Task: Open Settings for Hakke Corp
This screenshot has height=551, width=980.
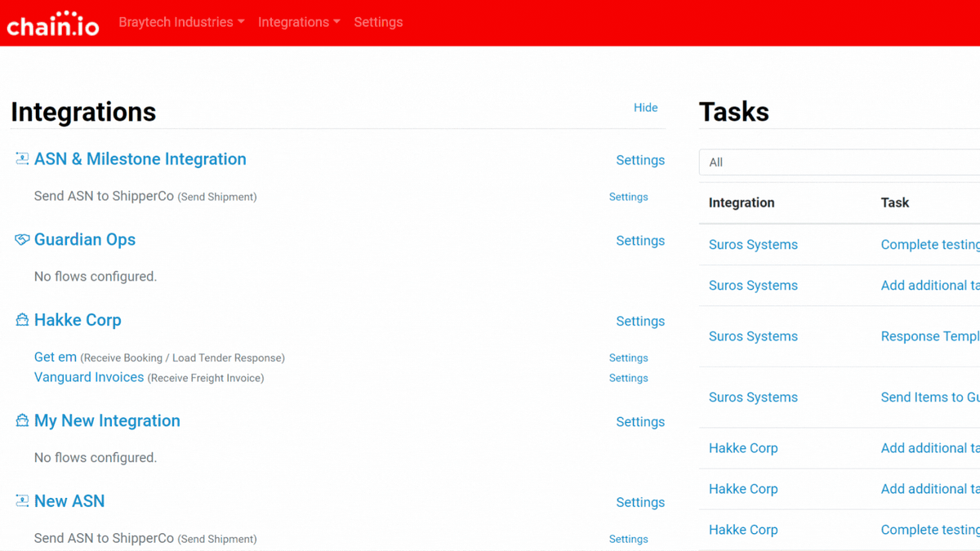Action: [x=640, y=321]
